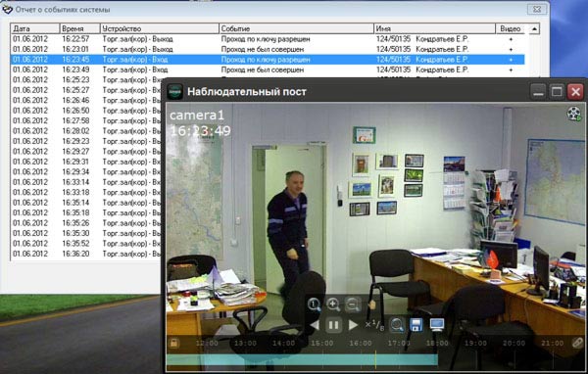Play the video forward
Viewport: 588px width, 374px height.
pyautogui.click(x=353, y=325)
